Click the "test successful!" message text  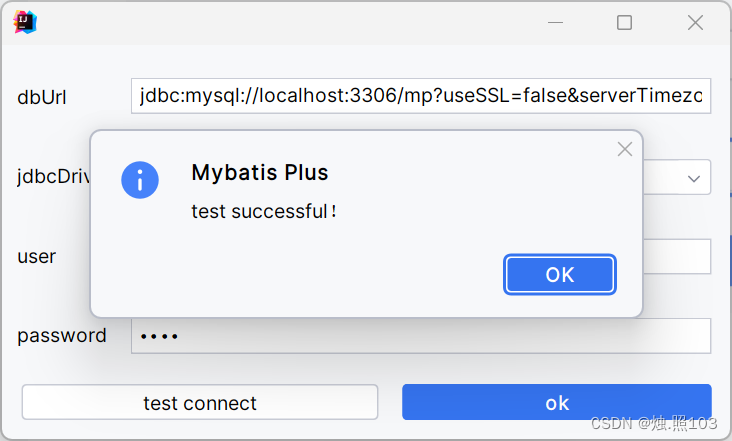pyautogui.click(x=264, y=211)
